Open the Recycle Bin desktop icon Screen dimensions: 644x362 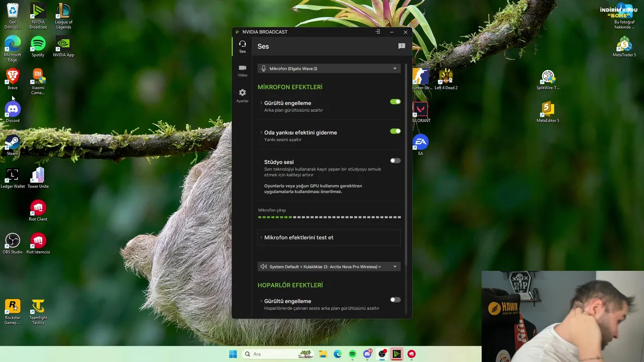pos(13,16)
